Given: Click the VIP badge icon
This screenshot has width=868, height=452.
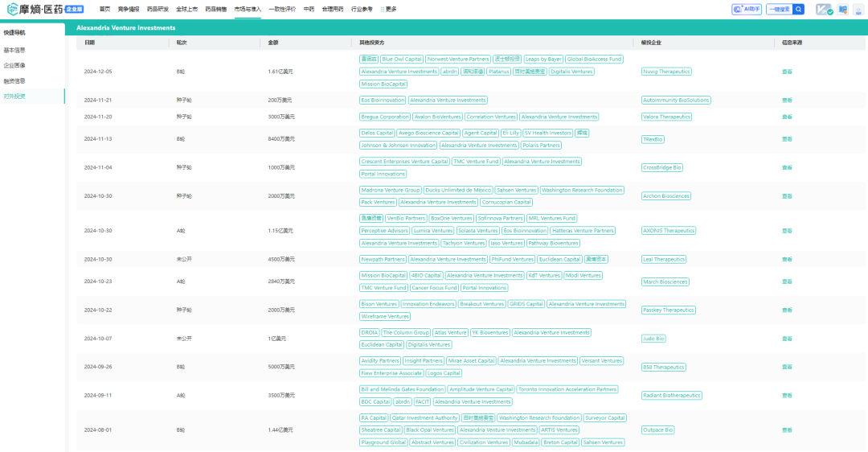Looking at the screenshot, I should point(825,10).
